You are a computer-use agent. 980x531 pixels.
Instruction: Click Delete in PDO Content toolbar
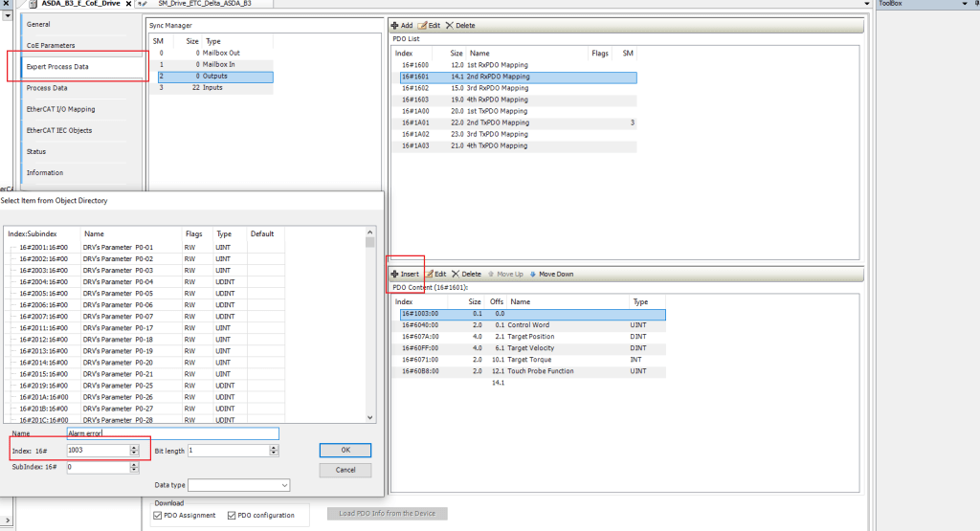[466, 274]
